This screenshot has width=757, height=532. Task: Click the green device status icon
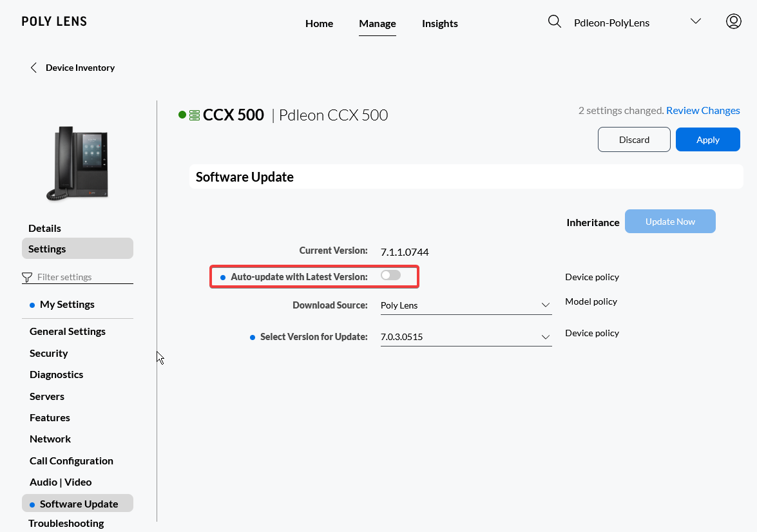[194, 115]
